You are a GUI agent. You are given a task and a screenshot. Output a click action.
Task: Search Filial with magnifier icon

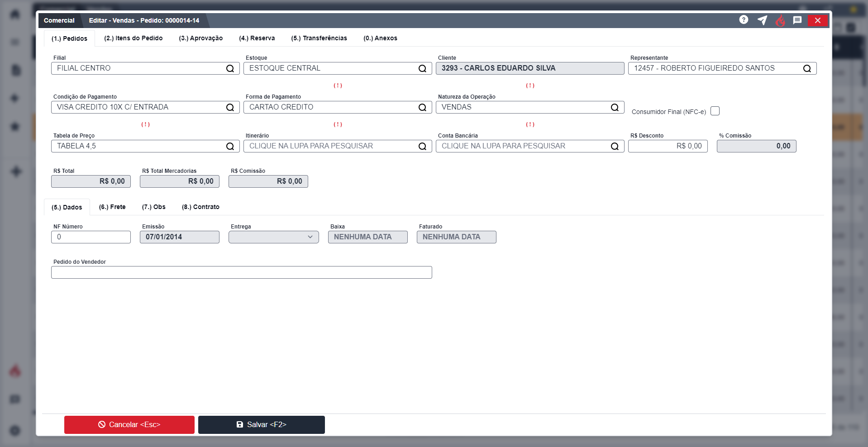click(x=230, y=68)
